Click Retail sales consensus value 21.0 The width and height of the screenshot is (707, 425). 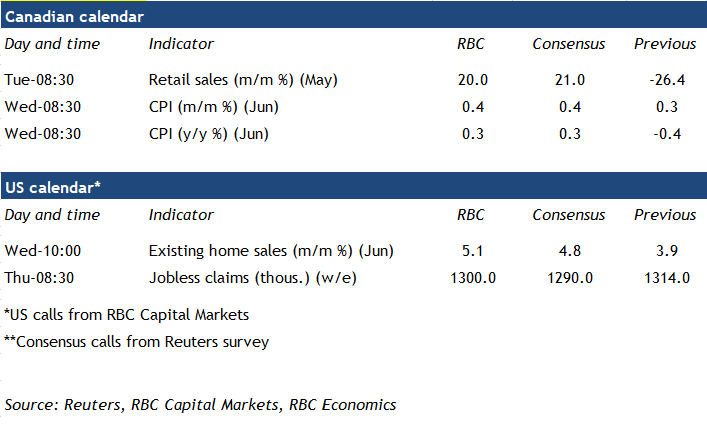pos(568,79)
